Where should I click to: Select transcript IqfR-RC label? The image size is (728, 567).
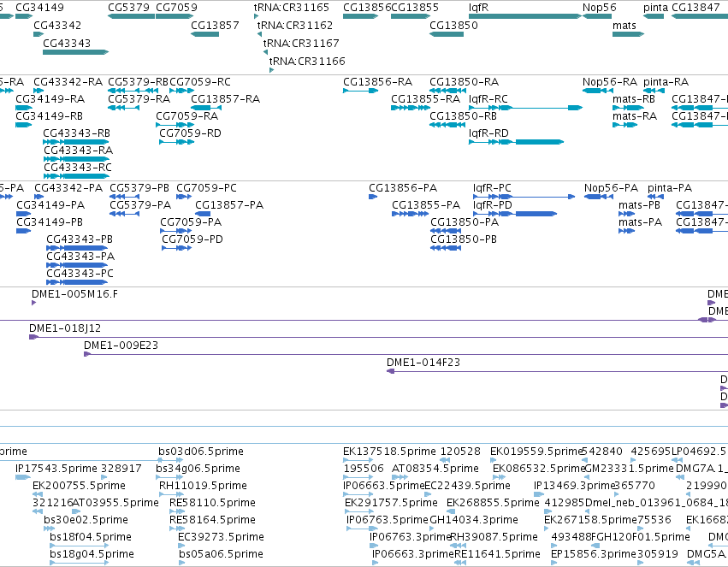(x=488, y=99)
